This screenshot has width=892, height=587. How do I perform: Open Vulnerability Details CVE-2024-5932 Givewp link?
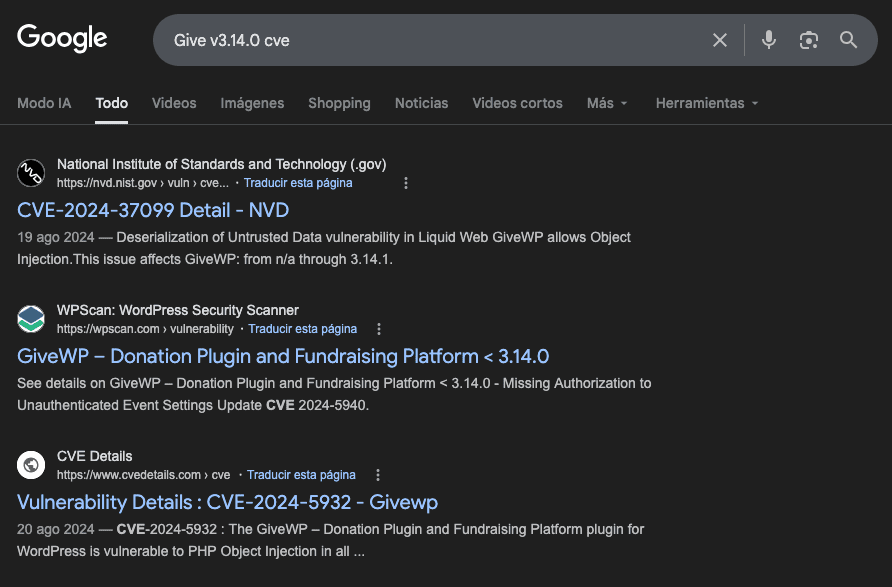227,502
